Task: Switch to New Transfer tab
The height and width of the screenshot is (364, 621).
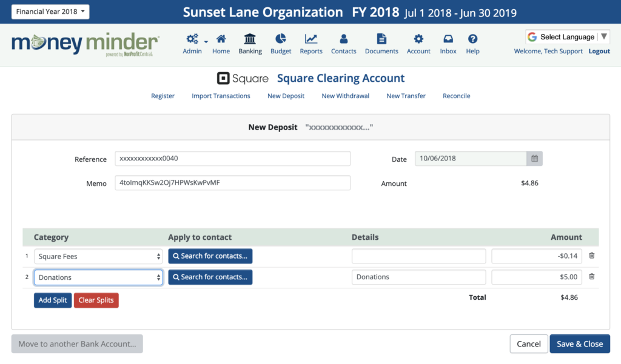Action: click(406, 96)
